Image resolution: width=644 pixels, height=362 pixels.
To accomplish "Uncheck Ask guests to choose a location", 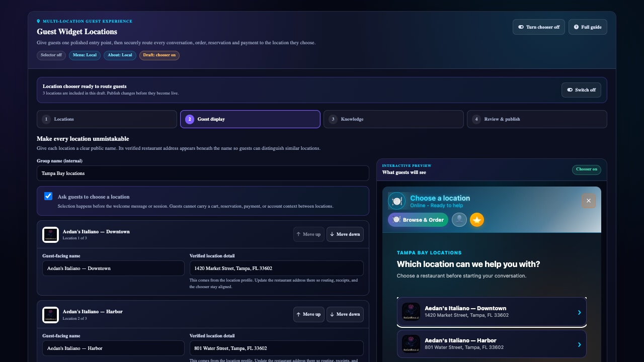I will click(48, 196).
